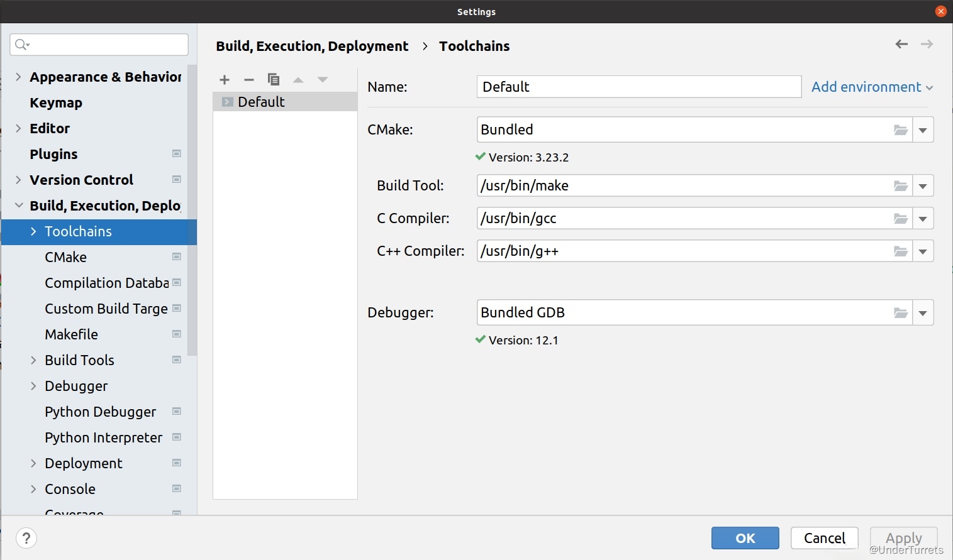
Task: Expand the Appearance & Behavior section
Action: click(x=18, y=77)
